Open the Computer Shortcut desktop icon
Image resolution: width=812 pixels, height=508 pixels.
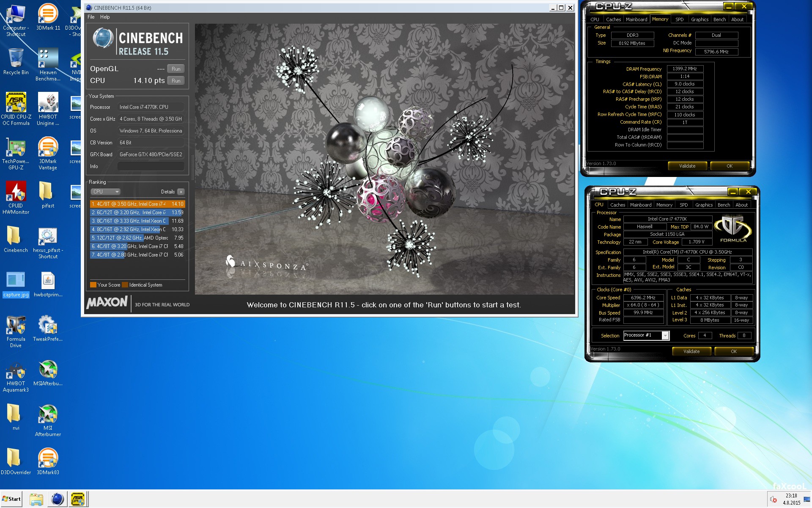pos(16,20)
